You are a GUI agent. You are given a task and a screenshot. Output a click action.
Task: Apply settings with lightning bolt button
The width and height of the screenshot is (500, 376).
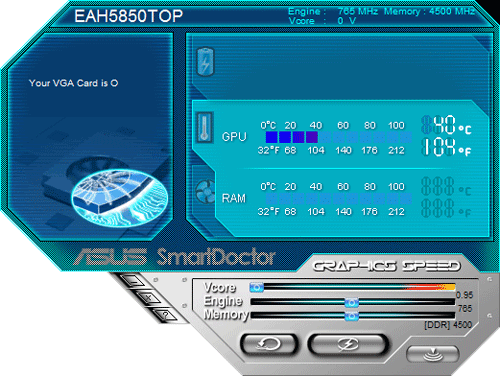348,345
